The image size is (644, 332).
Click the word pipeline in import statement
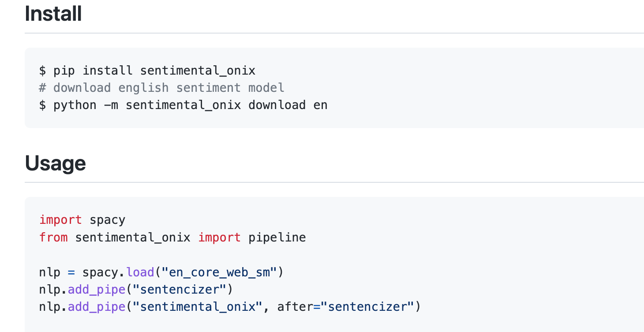click(x=277, y=238)
